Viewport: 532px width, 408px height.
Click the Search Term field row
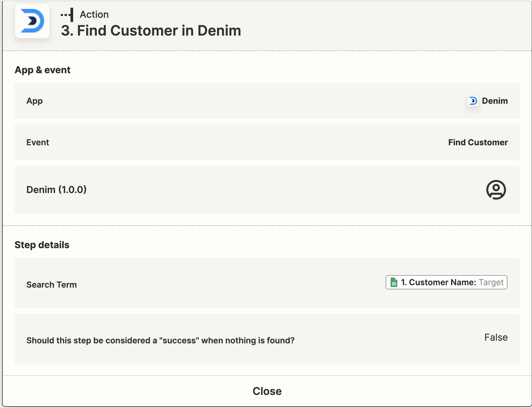click(x=267, y=283)
